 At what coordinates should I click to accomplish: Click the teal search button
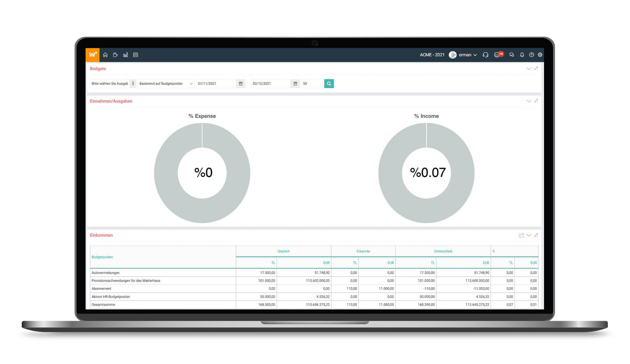pyautogui.click(x=329, y=84)
